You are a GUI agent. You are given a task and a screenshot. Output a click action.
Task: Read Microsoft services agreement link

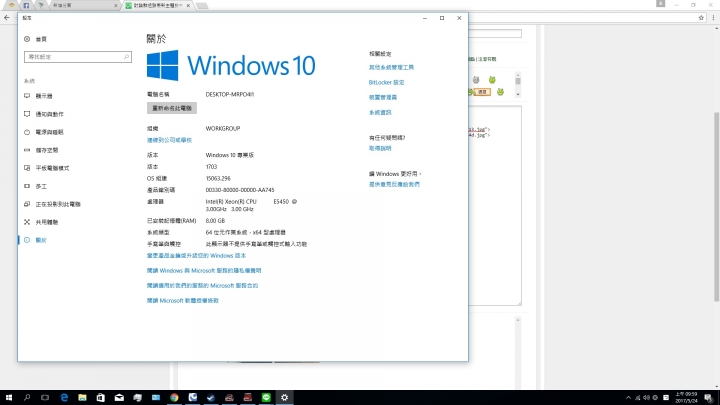[x=202, y=286]
